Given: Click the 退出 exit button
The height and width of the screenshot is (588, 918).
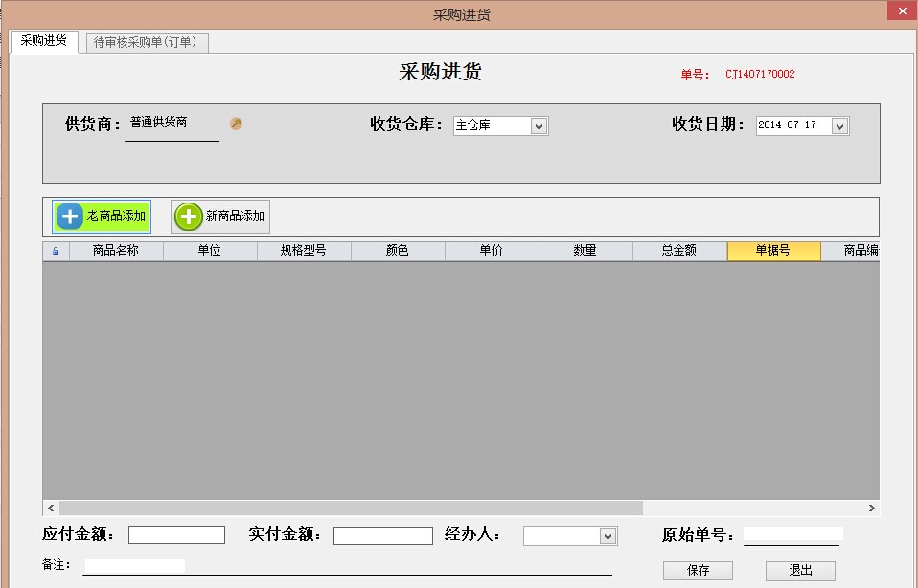Looking at the screenshot, I should [800, 570].
